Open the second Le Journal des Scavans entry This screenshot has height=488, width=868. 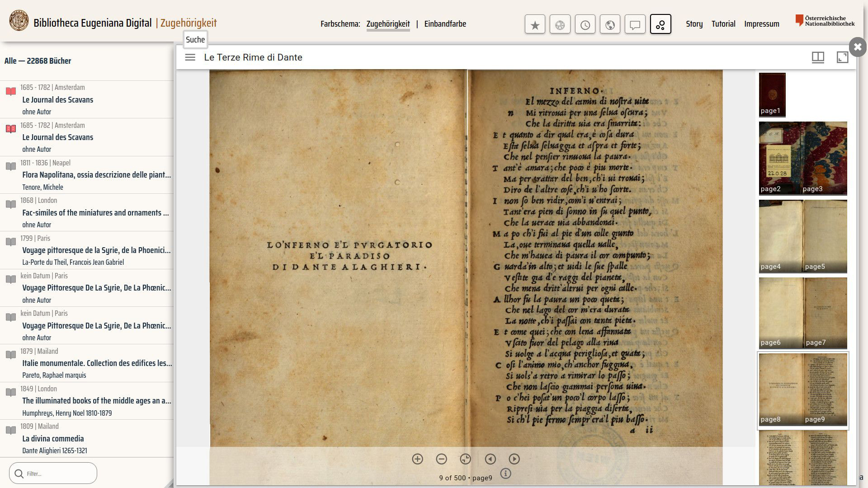click(87, 137)
